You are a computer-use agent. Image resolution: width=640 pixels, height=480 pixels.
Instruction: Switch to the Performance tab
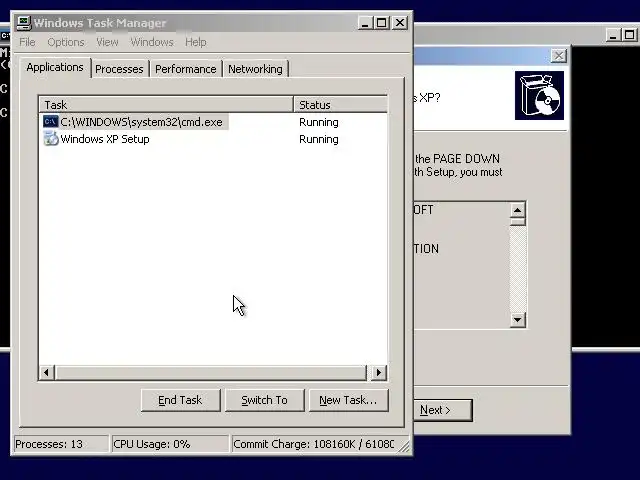186,69
